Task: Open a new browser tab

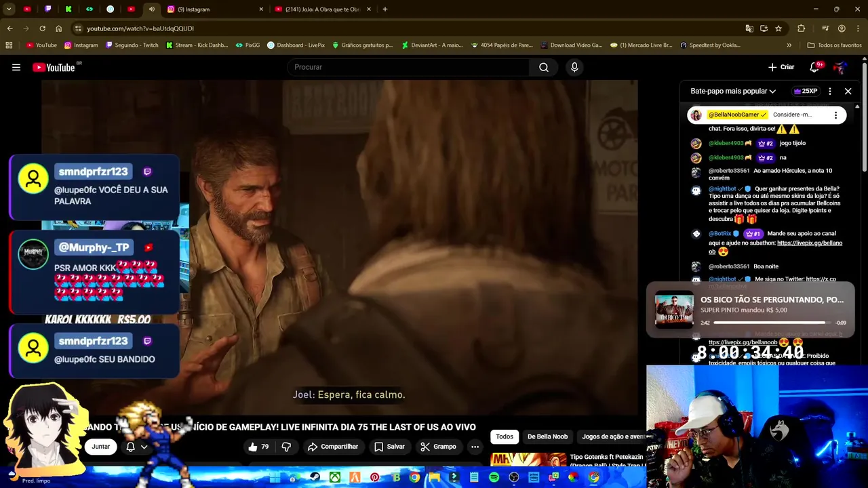Action: 385,9
